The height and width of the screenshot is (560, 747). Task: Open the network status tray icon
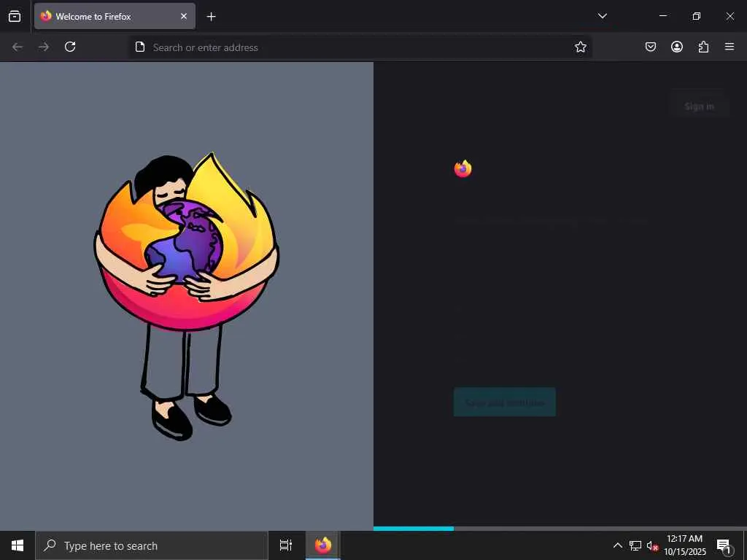click(x=635, y=545)
